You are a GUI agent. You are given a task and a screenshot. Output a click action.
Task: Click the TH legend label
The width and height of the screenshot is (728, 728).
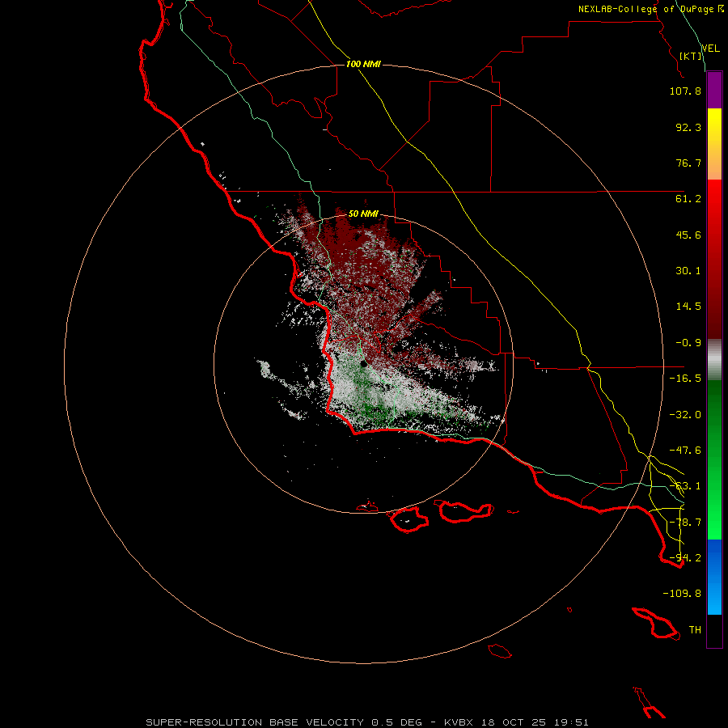(695, 630)
